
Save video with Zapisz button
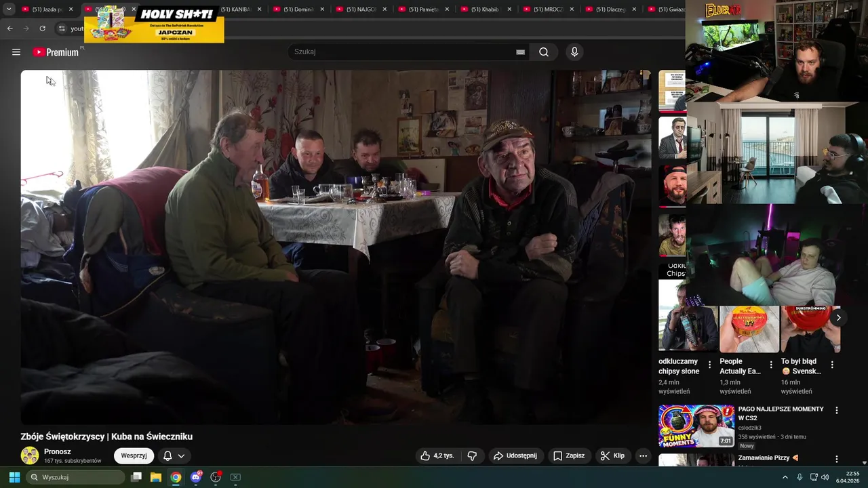pyautogui.click(x=568, y=456)
